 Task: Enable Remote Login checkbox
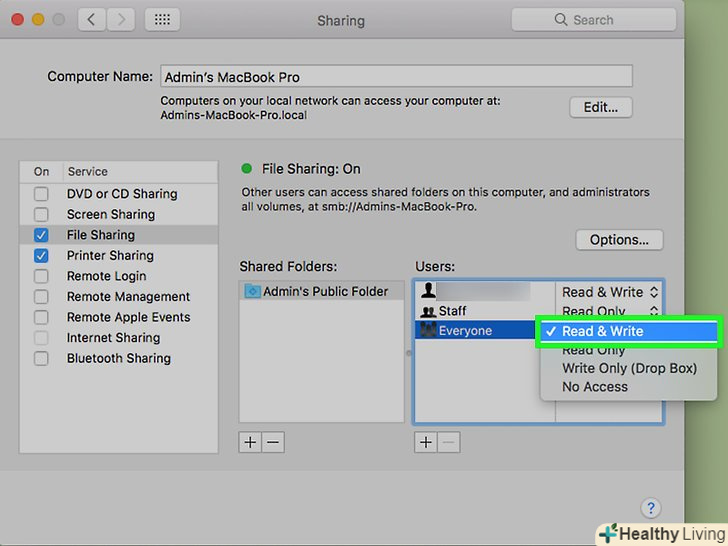[x=41, y=276]
